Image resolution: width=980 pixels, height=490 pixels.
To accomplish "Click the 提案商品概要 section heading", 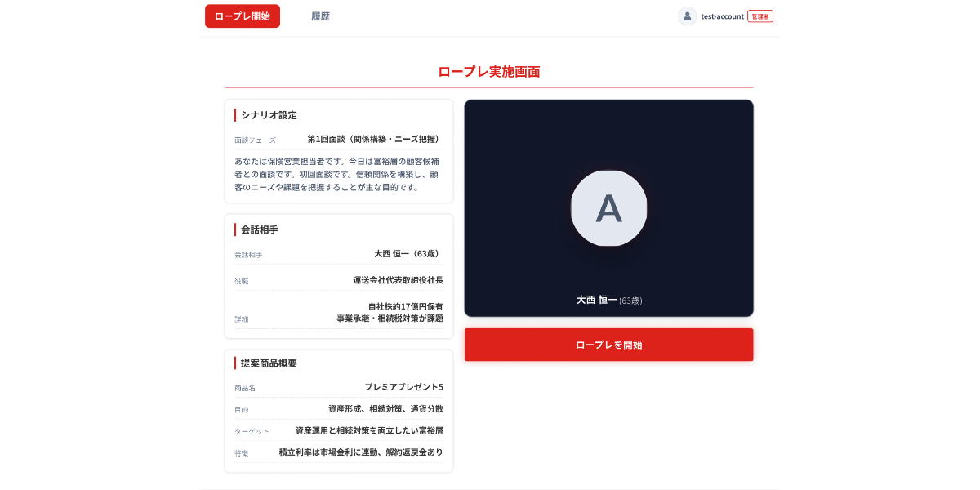I will [269, 363].
